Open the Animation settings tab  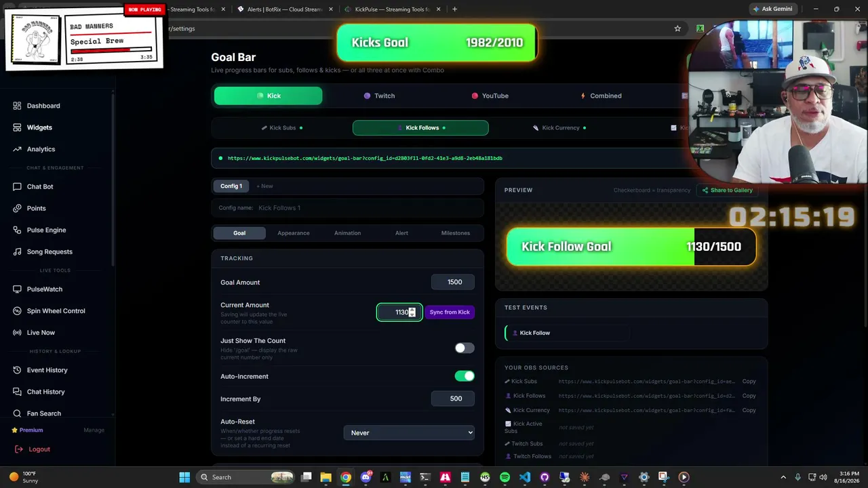347,233
